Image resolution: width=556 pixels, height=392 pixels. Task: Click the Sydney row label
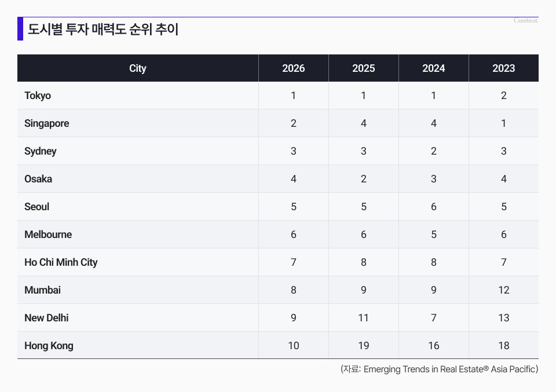[x=41, y=151]
